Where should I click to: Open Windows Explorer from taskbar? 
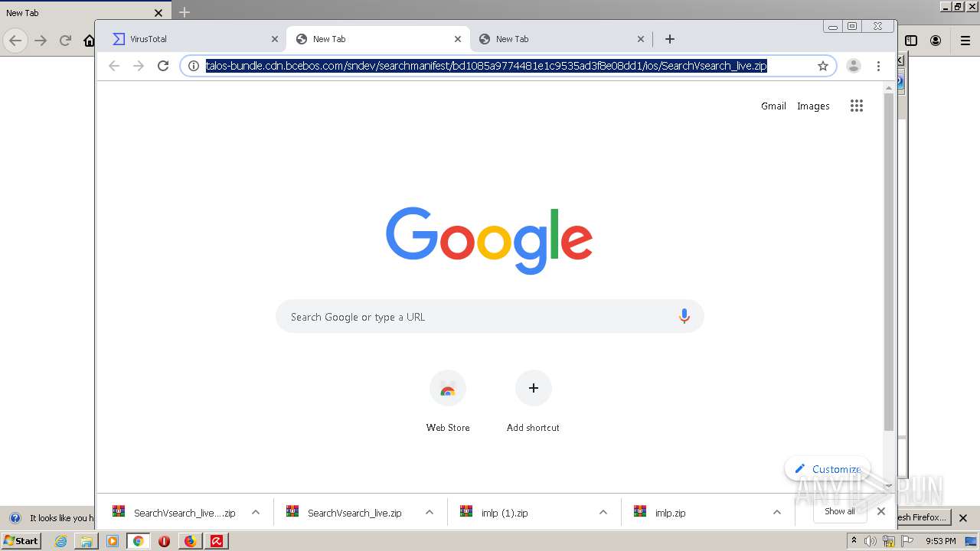(x=87, y=541)
